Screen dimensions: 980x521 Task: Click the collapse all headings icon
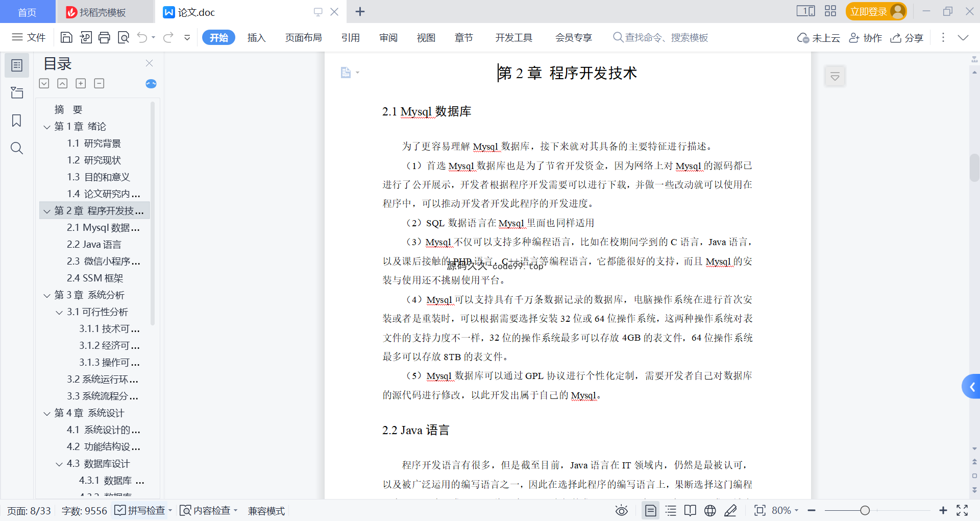click(x=62, y=83)
